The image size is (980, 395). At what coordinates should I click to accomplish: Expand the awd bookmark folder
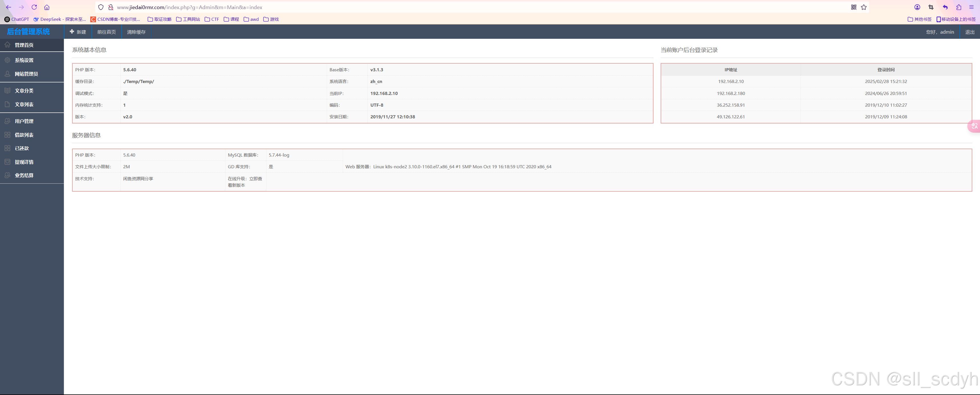[251, 19]
